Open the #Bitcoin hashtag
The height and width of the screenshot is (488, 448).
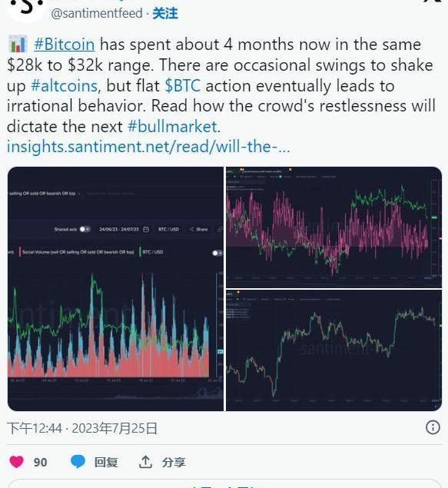coord(65,45)
